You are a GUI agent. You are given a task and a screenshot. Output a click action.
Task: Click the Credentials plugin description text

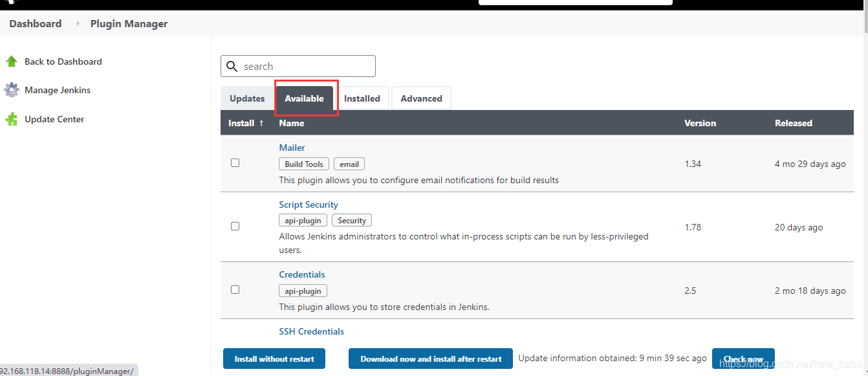click(x=384, y=307)
